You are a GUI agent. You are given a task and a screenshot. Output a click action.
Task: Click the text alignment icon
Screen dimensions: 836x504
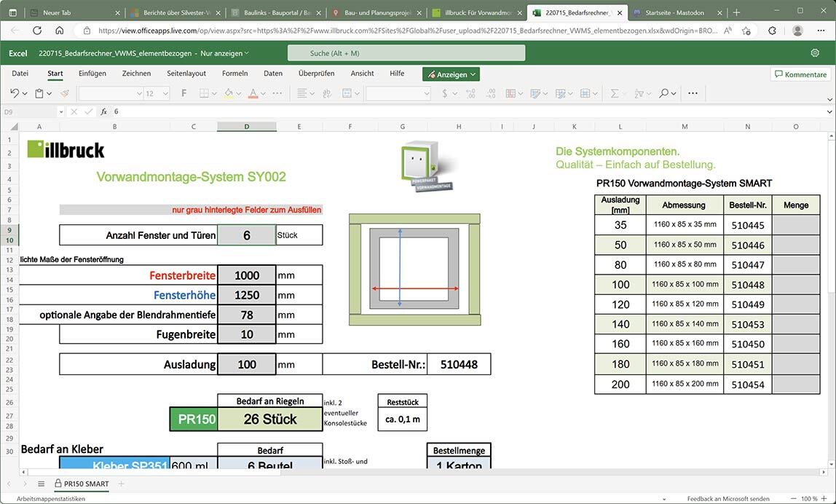(x=301, y=93)
